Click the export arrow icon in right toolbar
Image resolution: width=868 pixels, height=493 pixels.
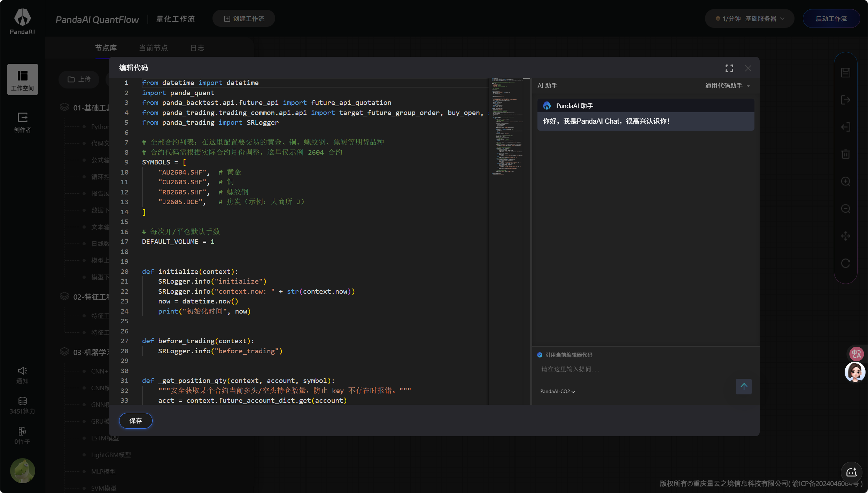click(846, 100)
